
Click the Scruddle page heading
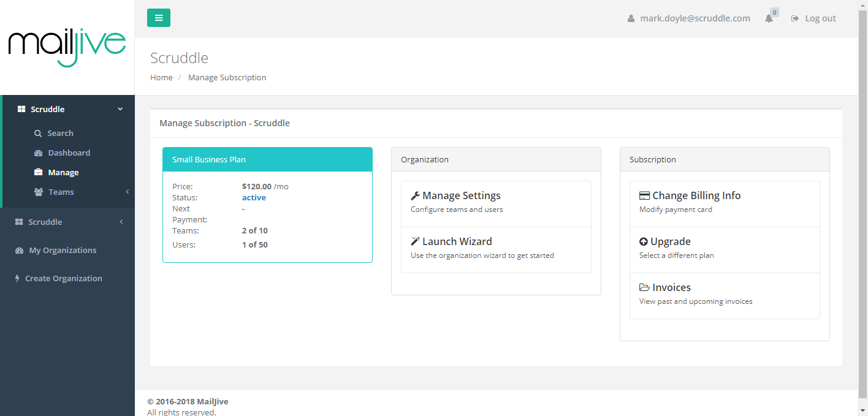tap(179, 58)
